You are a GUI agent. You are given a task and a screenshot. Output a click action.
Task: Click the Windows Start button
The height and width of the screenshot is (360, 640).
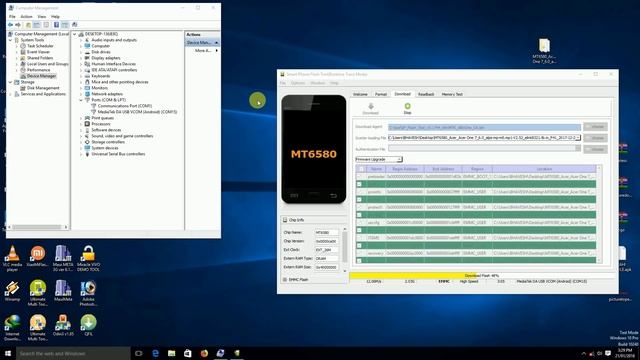tap(8, 353)
